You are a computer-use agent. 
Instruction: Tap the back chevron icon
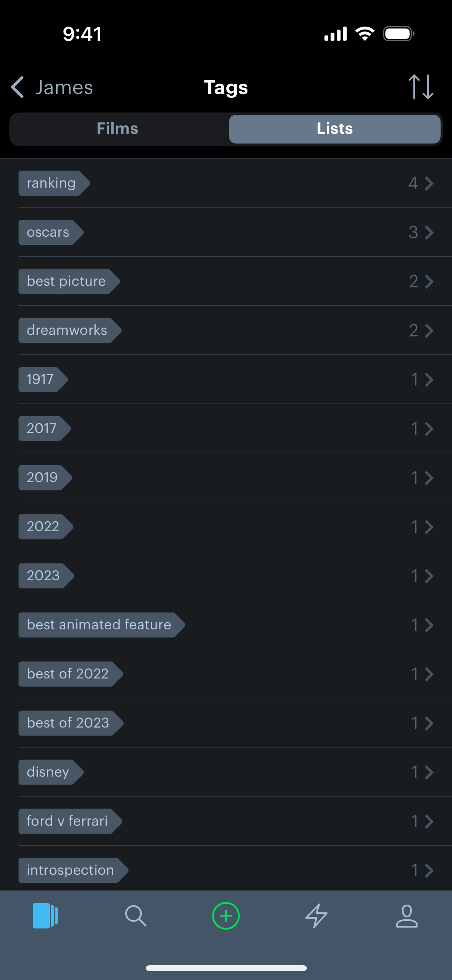click(17, 88)
